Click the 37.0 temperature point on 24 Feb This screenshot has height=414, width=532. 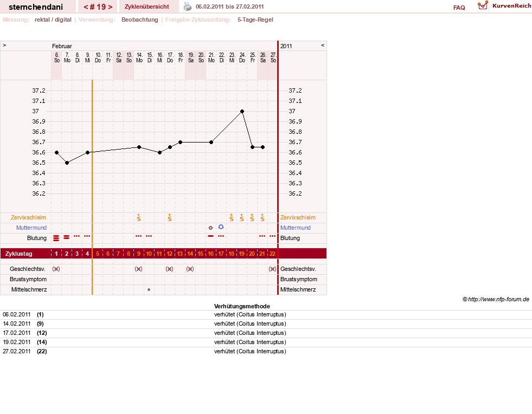coord(242,111)
